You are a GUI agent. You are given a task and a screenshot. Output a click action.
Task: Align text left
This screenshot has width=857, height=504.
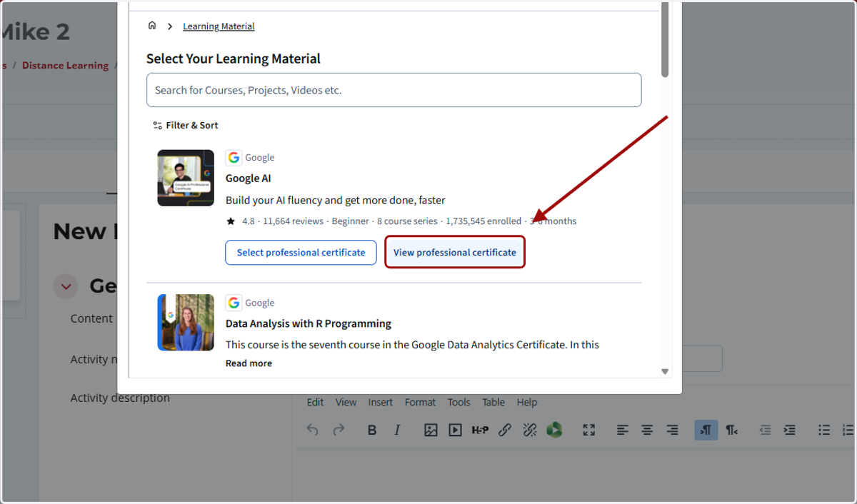(623, 430)
